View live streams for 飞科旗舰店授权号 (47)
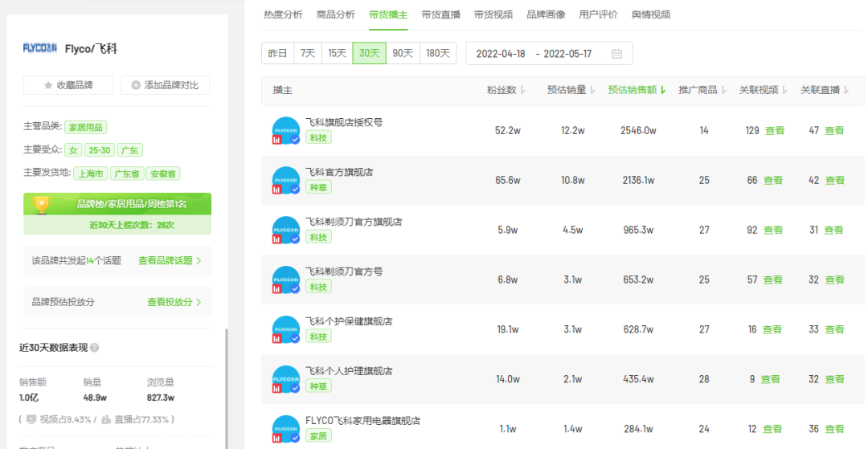 (x=835, y=130)
